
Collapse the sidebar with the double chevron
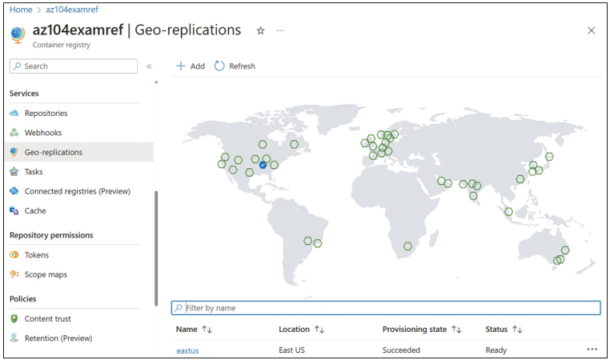(149, 66)
